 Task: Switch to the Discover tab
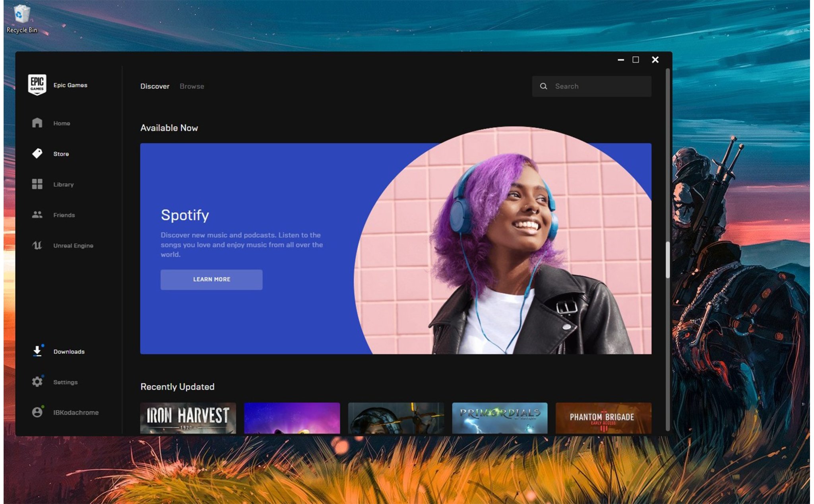pyautogui.click(x=155, y=86)
